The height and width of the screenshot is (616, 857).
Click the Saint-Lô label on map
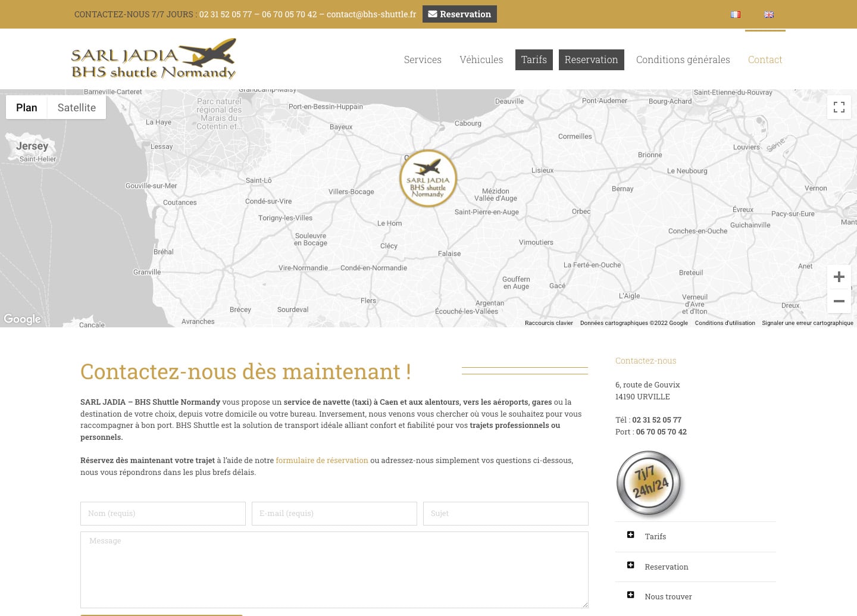259,180
